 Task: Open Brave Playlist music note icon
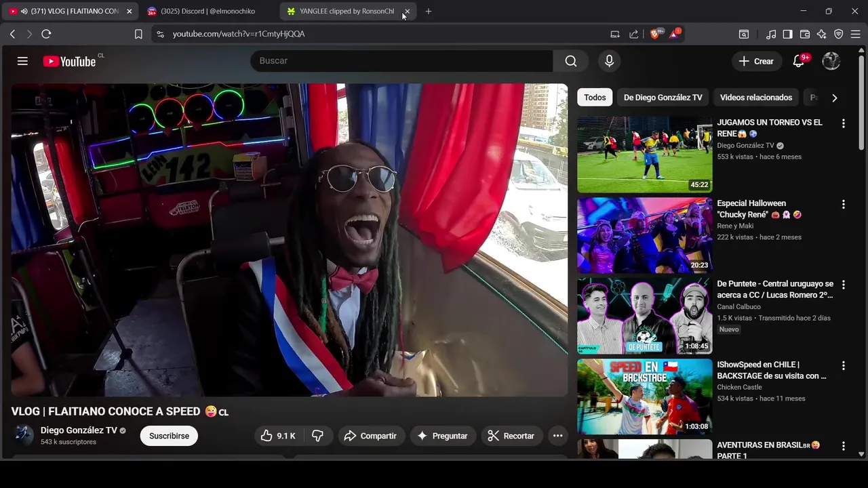click(x=771, y=34)
